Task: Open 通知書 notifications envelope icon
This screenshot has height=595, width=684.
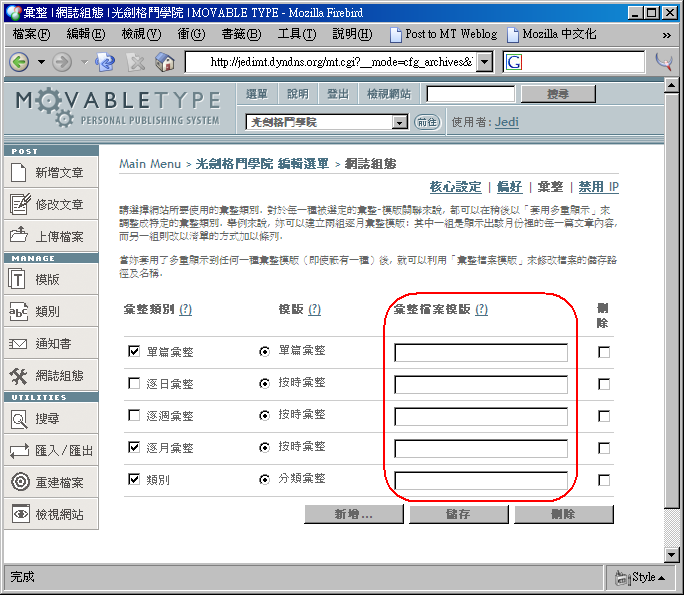Action: (18, 344)
